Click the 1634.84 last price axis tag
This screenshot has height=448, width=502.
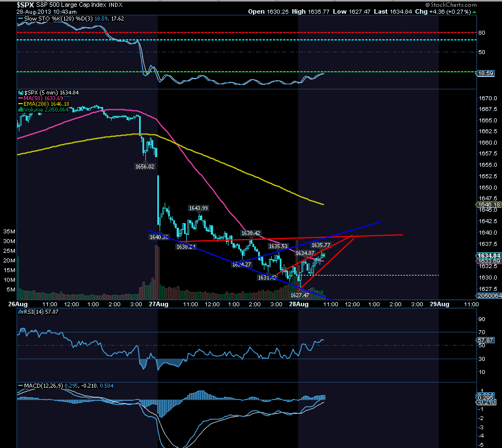tap(488, 256)
